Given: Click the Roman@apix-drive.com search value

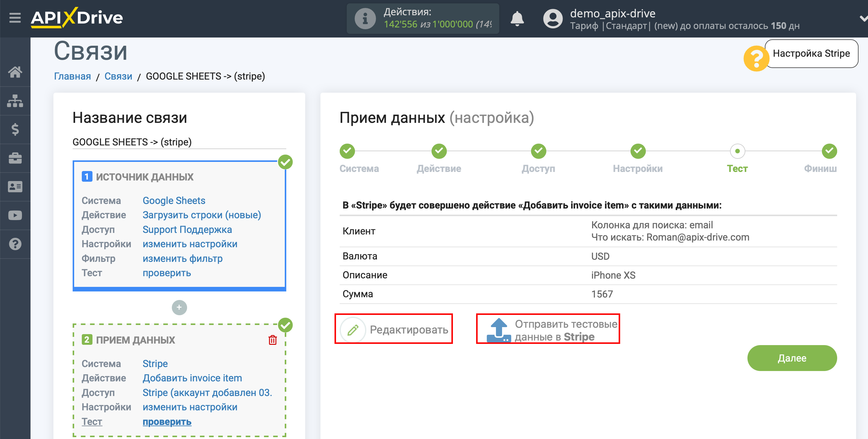Looking at the screenshot, I should coord(697,237).
